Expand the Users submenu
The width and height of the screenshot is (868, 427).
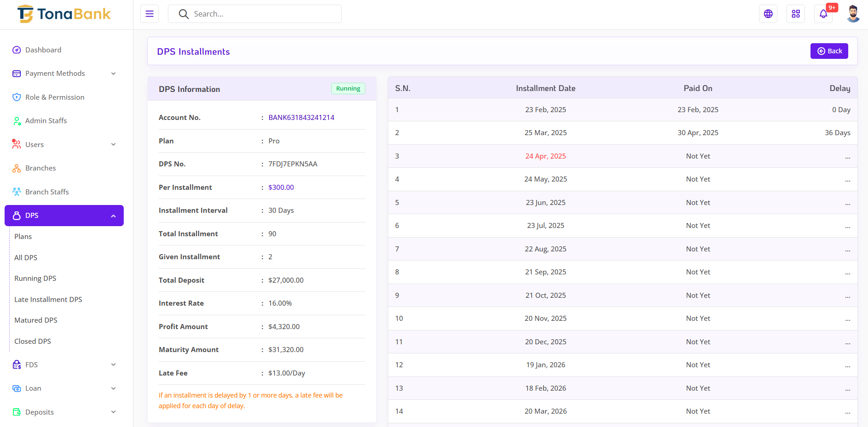pyautogui.click(x=64, y=145)
